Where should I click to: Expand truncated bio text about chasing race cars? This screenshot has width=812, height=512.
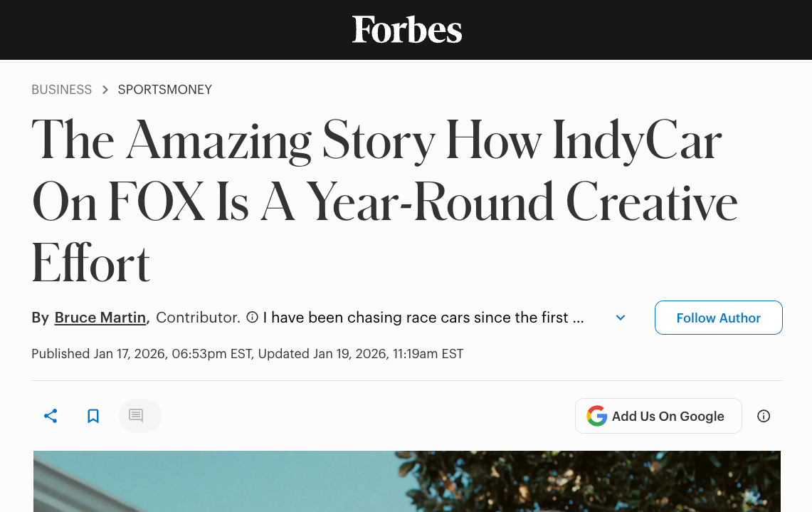click(x=423, y=317)
